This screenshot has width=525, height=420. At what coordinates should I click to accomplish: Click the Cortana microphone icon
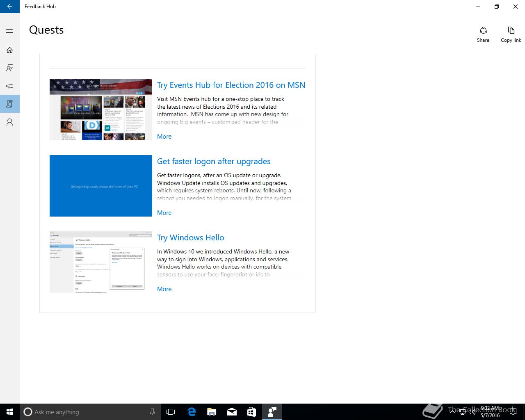[152, 412]
